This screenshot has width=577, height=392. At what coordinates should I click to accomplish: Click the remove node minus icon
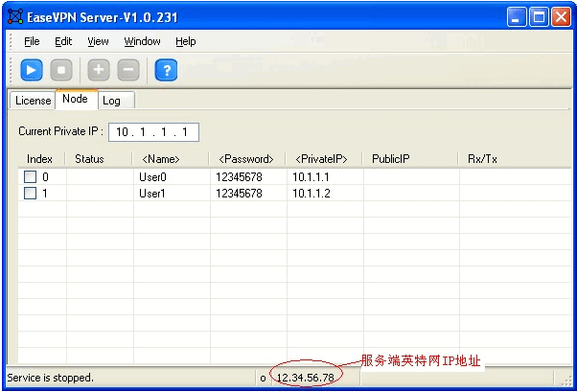(x=128, y=70)
